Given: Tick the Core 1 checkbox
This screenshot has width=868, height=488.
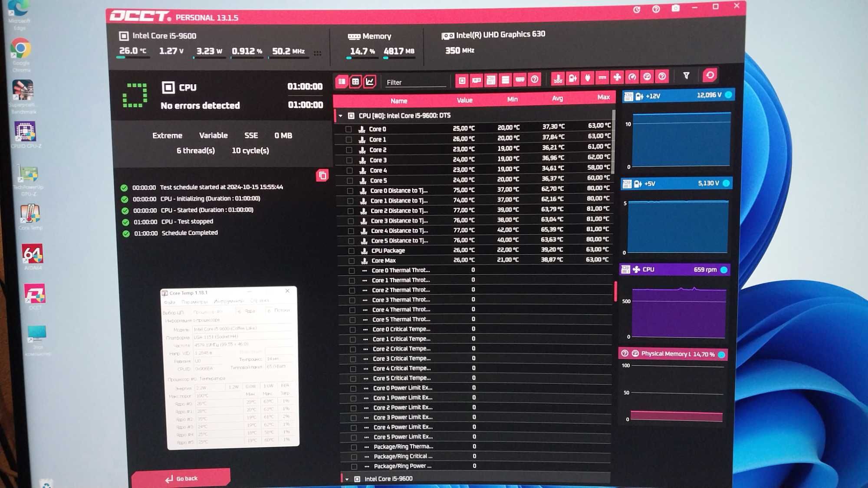Looking at the screenshot, I should [x=349, y=140].
